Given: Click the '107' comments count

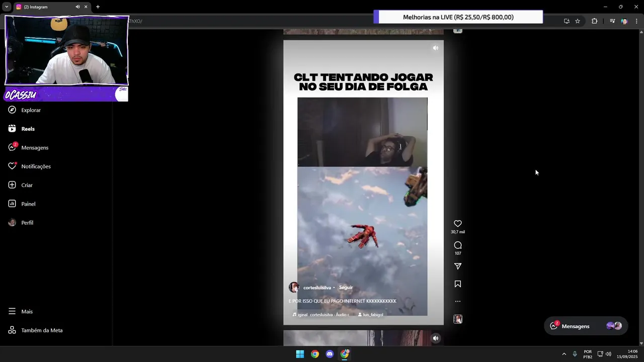Looking at the screenshot, I should click(x=458, y=253).
